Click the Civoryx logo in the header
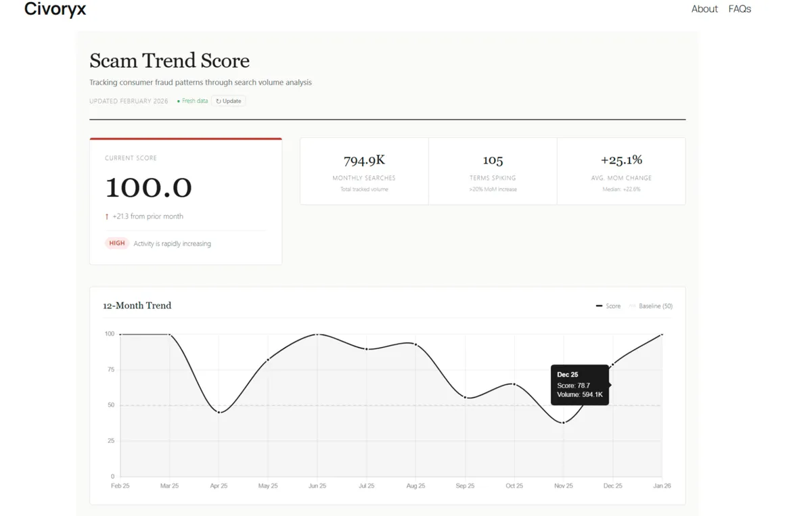The width and height of the screenshot is (812, 516). pyautogui.click(x=54, y=9)
